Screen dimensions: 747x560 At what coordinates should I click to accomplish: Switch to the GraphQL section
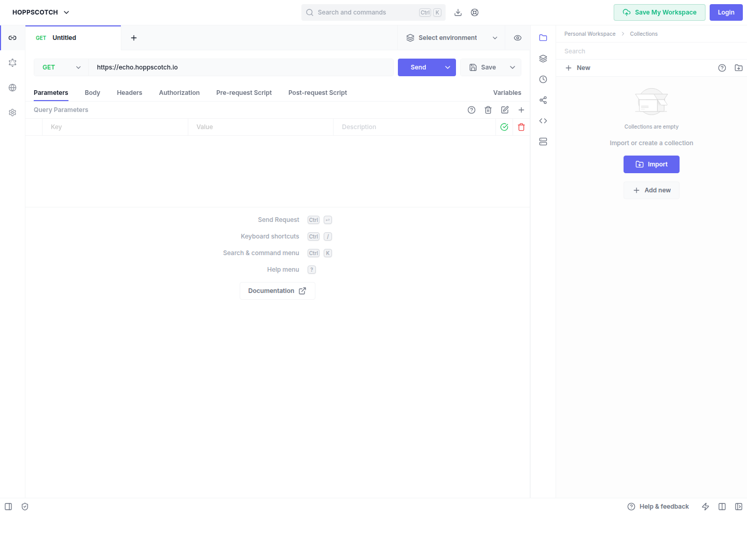(12, 63)
